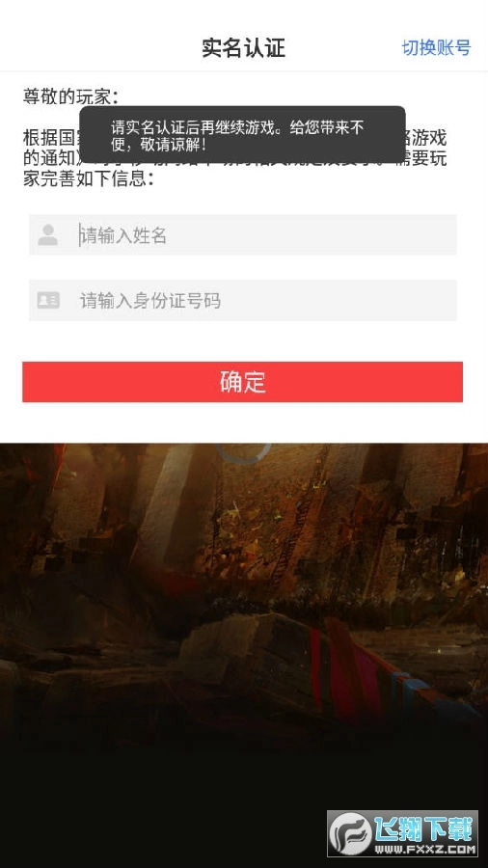
Task: Click the 飞翔下载 watermark text
Action: tap(425, 828)
